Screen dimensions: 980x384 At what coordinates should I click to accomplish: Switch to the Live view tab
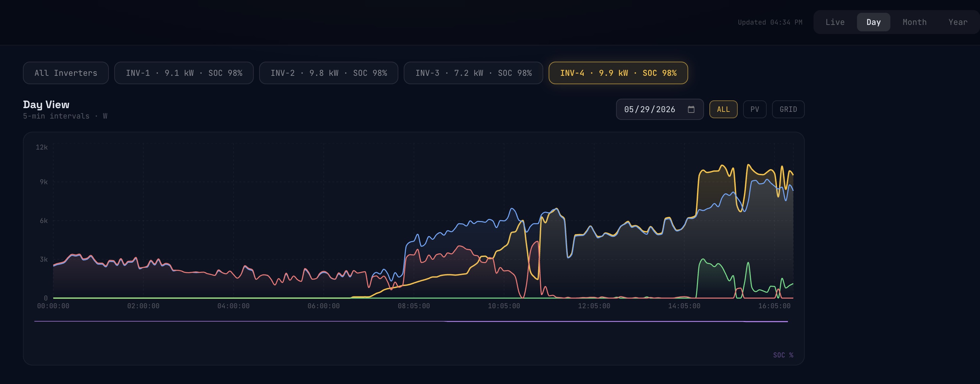coord(835,22)
